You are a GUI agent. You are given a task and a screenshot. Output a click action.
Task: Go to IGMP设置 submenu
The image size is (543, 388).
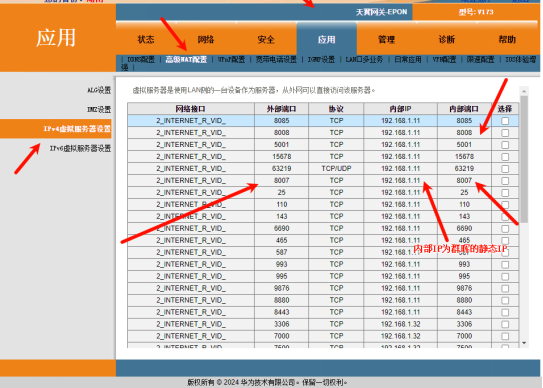tap(321, 59)
